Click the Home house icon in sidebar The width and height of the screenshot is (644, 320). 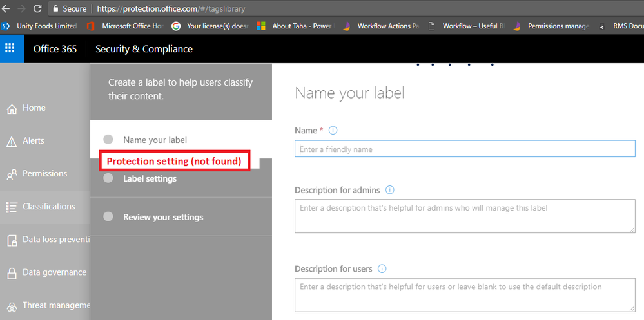[x=12, y=109]
